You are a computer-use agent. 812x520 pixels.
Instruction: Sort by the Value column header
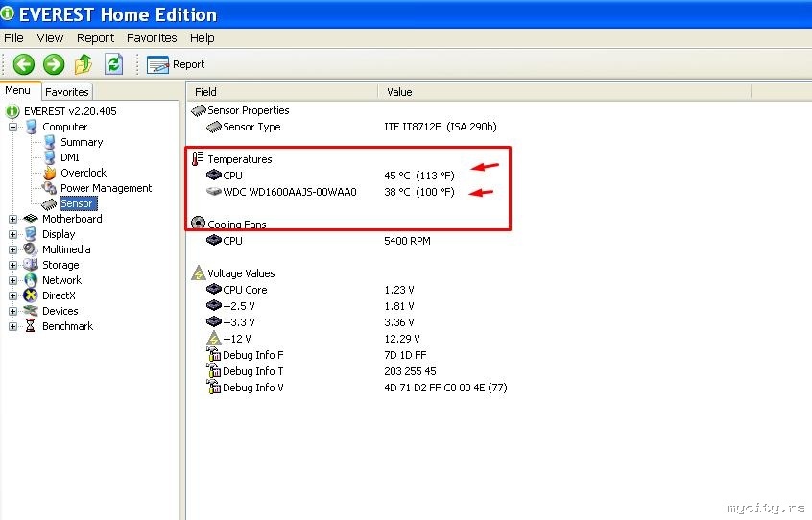pyautogui.click(x=564, y=92)
